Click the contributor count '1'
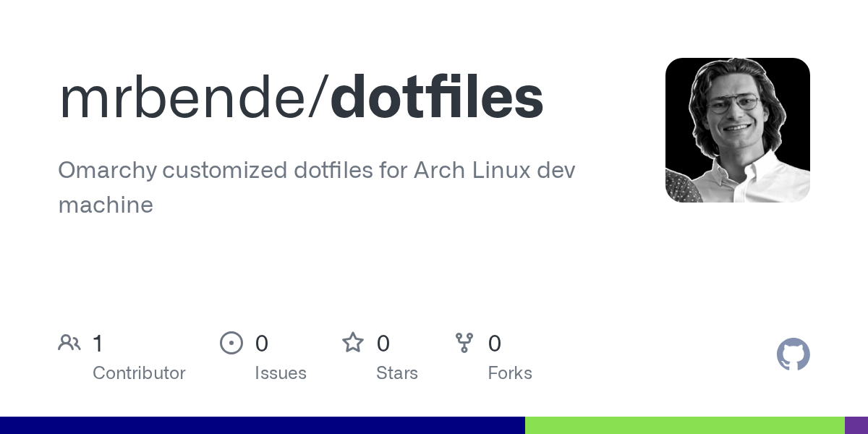 tap(98, 344)
